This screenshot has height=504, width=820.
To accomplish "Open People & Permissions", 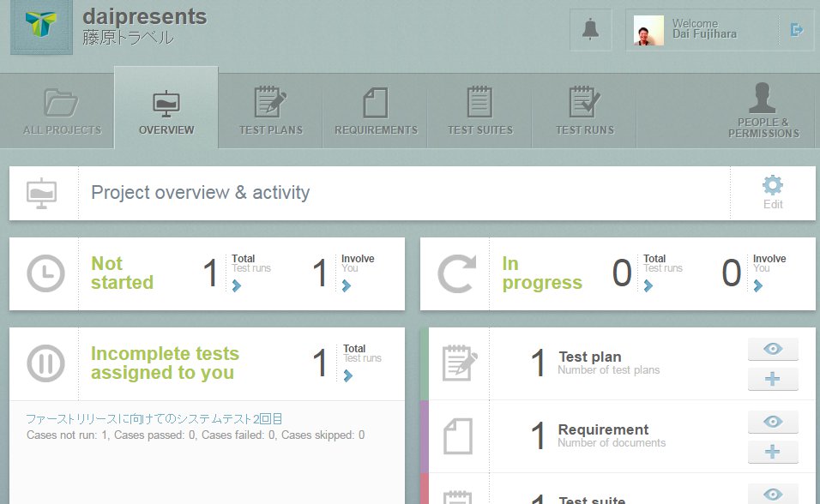I will 763,111.
